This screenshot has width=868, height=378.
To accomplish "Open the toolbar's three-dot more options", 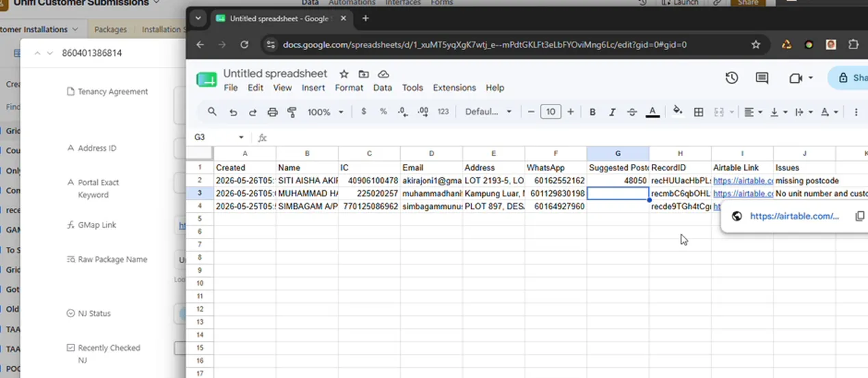I will point(855,111).
